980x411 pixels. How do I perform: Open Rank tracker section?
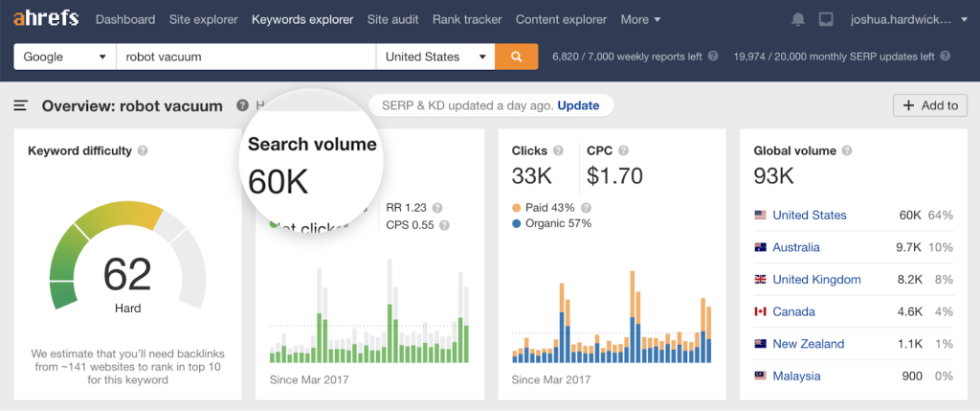466,19
